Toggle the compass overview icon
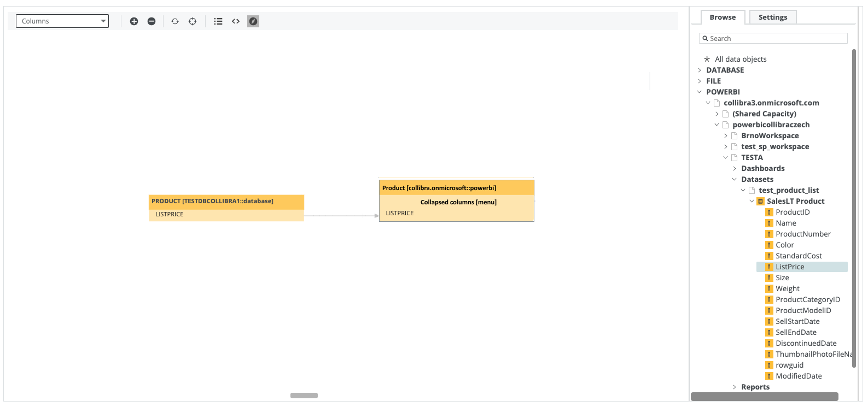 [253, 21]
